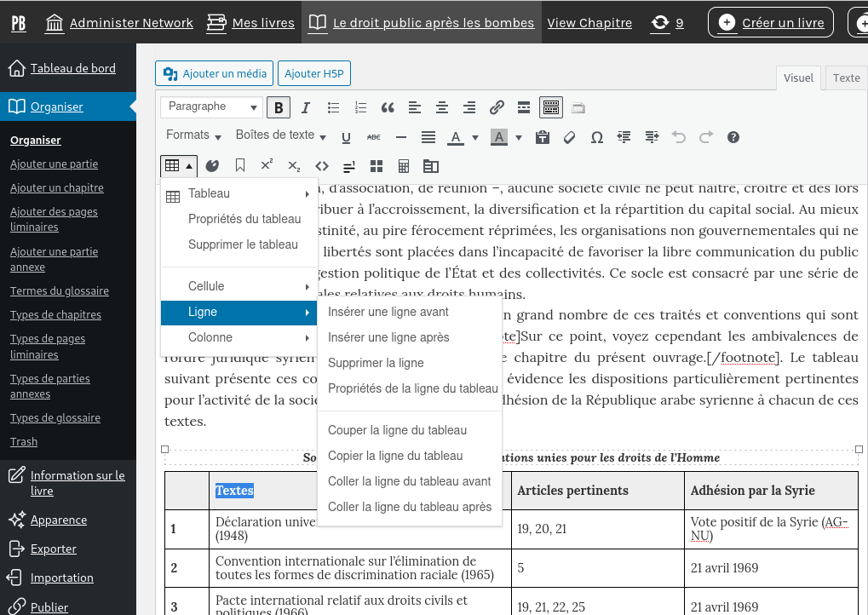Click the 'Ajouter un média' button
Image resolution: width=868 pixels, height=615 pixels.
[215, 74]
